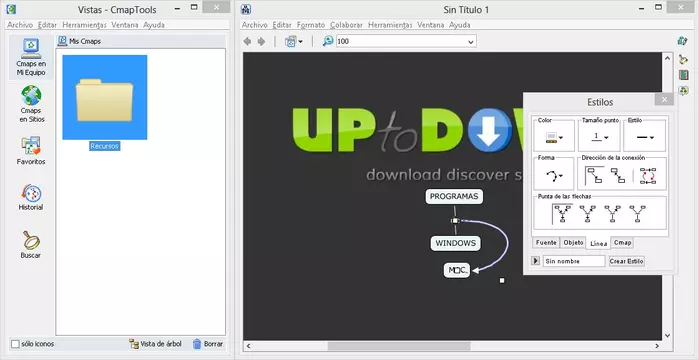Viewport: 699px width, 360px height.
Task: Click the back navigation arrow
Action: [x=247, y=41]
